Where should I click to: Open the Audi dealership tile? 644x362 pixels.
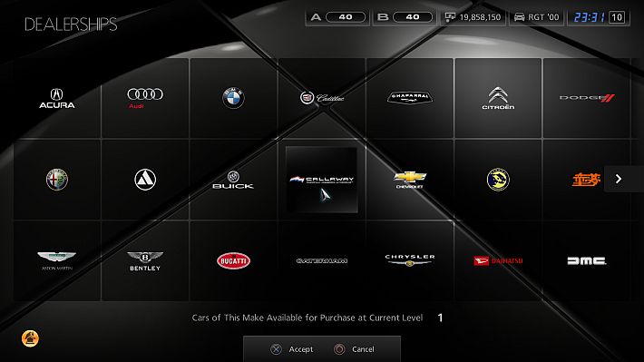(x=144, y=98)
